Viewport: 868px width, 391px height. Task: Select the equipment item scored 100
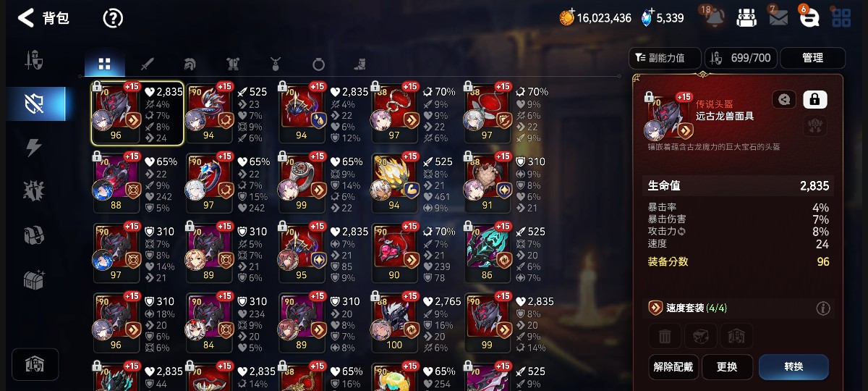395,322
